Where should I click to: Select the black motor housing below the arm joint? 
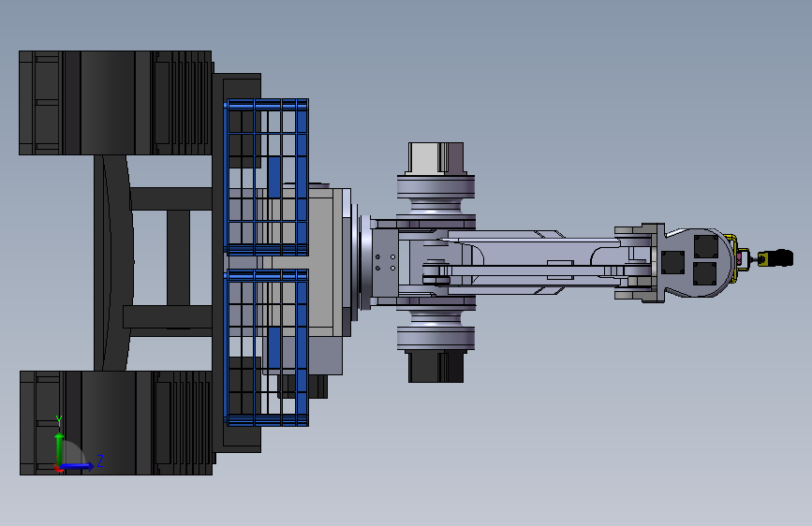coord(436,367)
